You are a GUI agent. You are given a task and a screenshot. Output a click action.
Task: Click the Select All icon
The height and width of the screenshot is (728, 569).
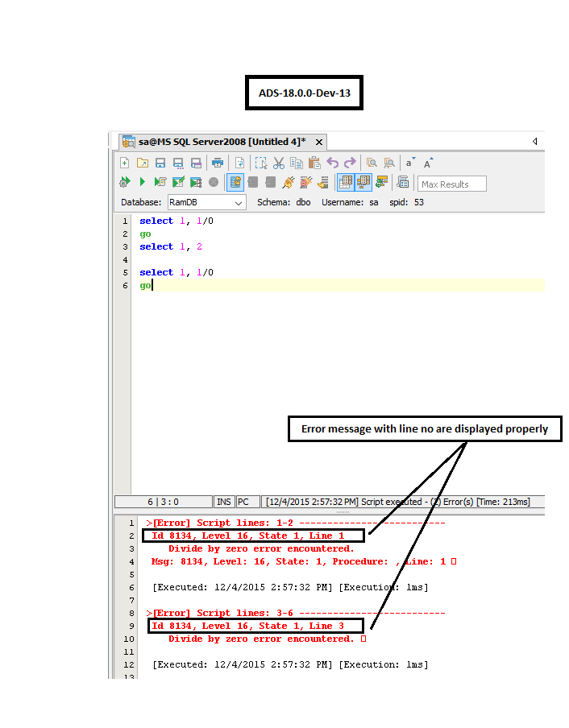tap(261, 163)
